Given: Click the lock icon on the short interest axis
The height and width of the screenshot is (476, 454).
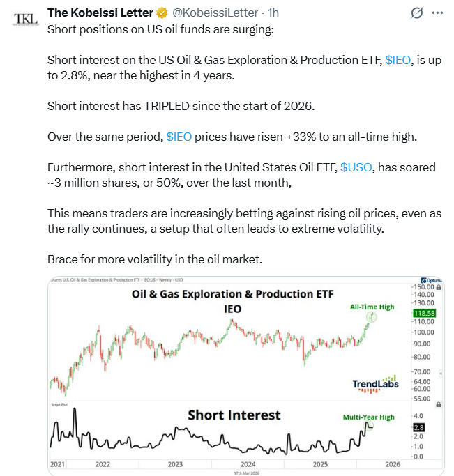Looking at the screenshot, I should (438, 405).
